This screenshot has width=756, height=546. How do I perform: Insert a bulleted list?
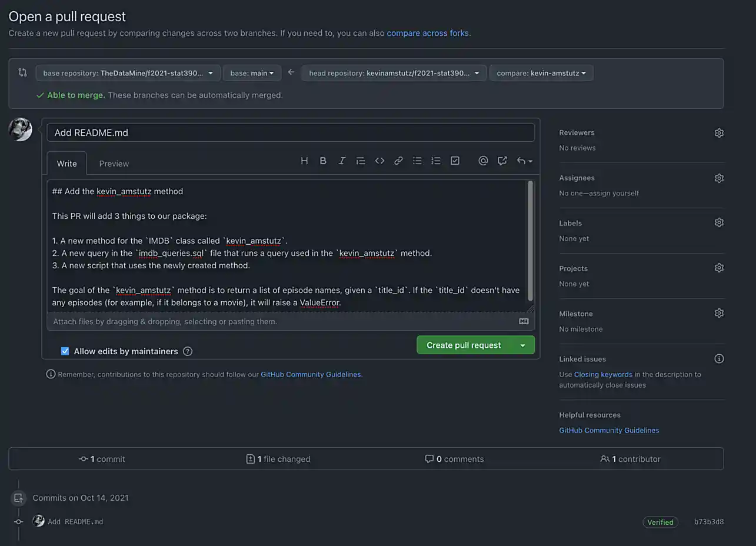[417, 160]
